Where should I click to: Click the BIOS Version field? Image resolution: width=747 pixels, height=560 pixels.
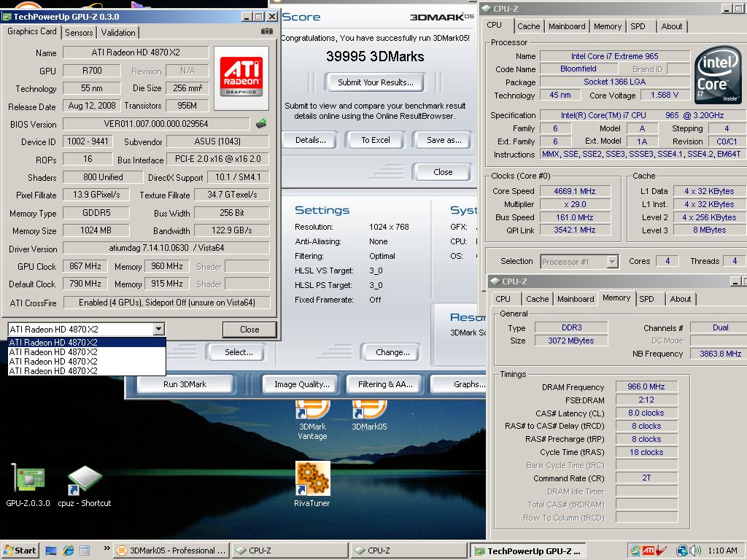tap(156, 124)
